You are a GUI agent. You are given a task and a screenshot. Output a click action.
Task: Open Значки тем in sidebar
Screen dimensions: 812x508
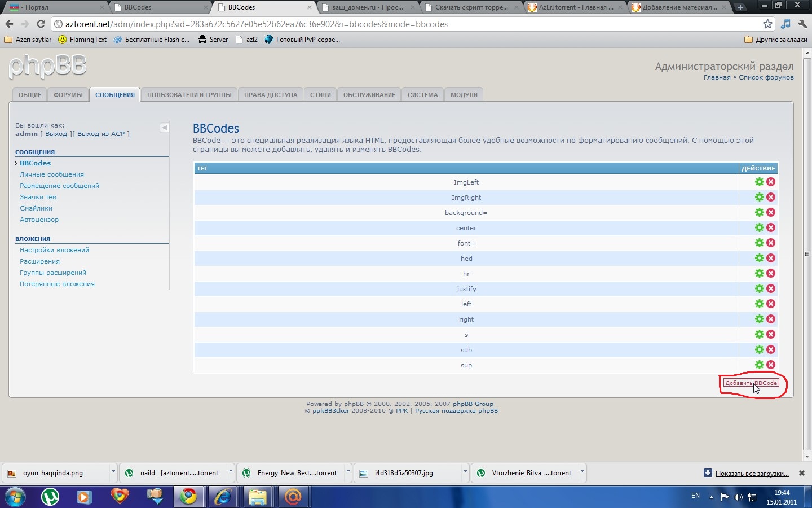(38, 197)
